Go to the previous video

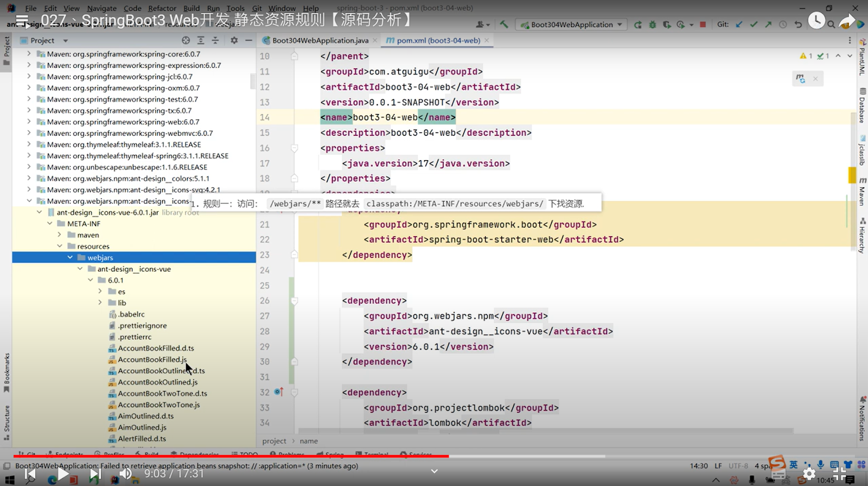(x=30, y=474)
